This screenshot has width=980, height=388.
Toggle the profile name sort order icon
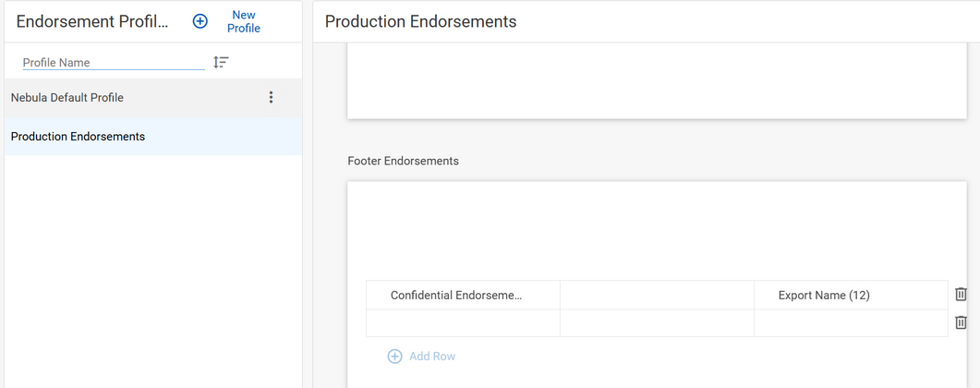(221, 62)
